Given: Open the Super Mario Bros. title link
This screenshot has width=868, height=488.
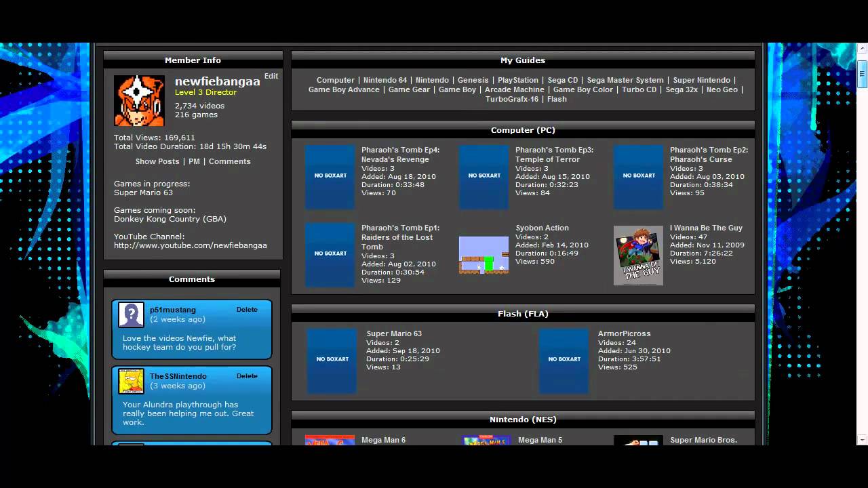Looking at the screenshot, I should pyautogui.click(x=703, y=440).
